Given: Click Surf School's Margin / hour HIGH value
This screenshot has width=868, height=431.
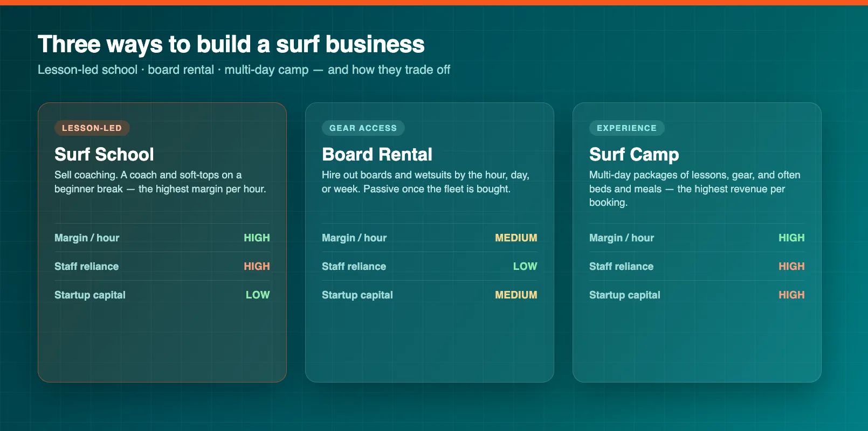Looking at the screenshot, I should tap(257, 238).
